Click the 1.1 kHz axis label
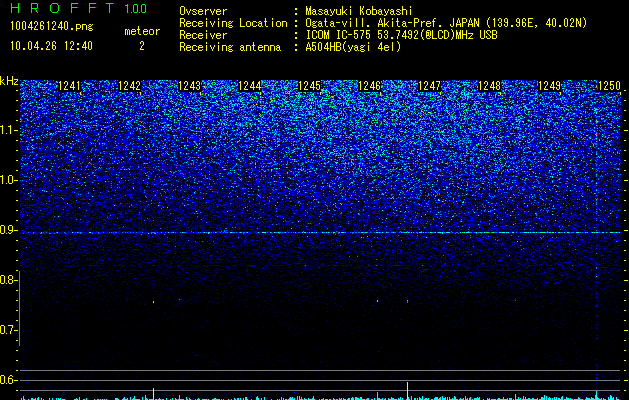 point(8,130)
